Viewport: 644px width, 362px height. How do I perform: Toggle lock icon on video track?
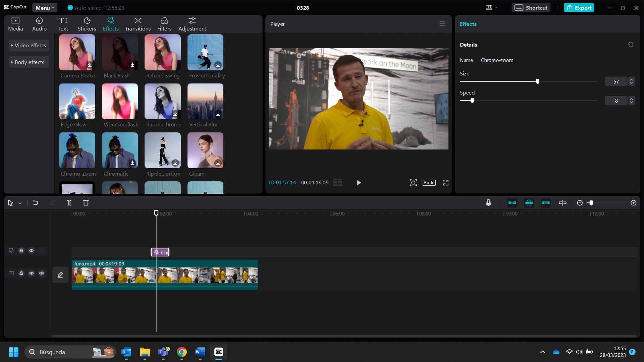click(21, 273)
